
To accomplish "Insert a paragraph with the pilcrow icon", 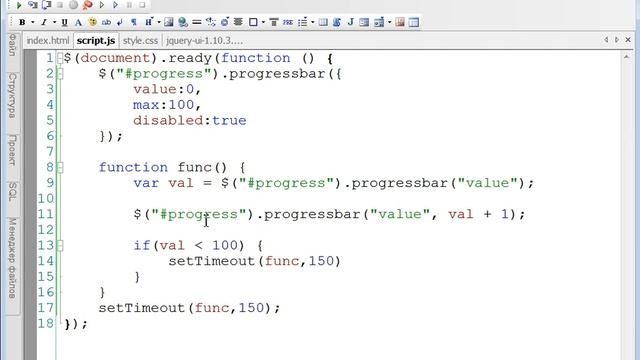I will [x=133, y=22].
